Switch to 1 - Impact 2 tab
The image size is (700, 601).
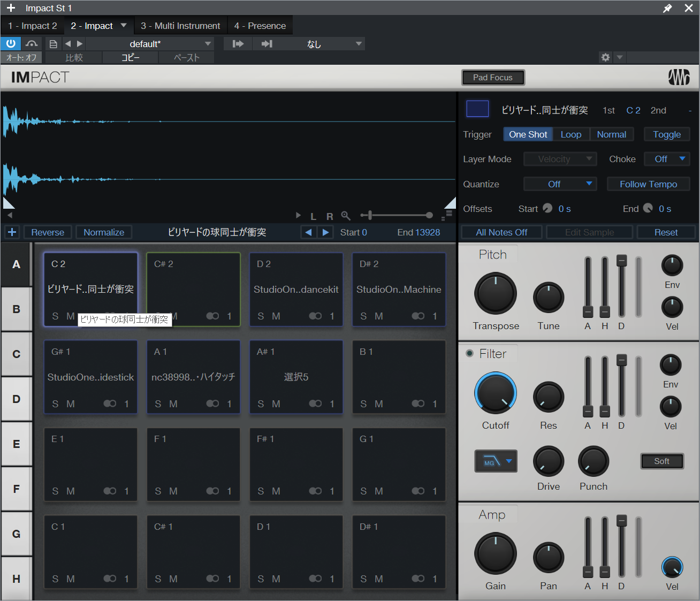pyautogui.click(x=33, y=26)
